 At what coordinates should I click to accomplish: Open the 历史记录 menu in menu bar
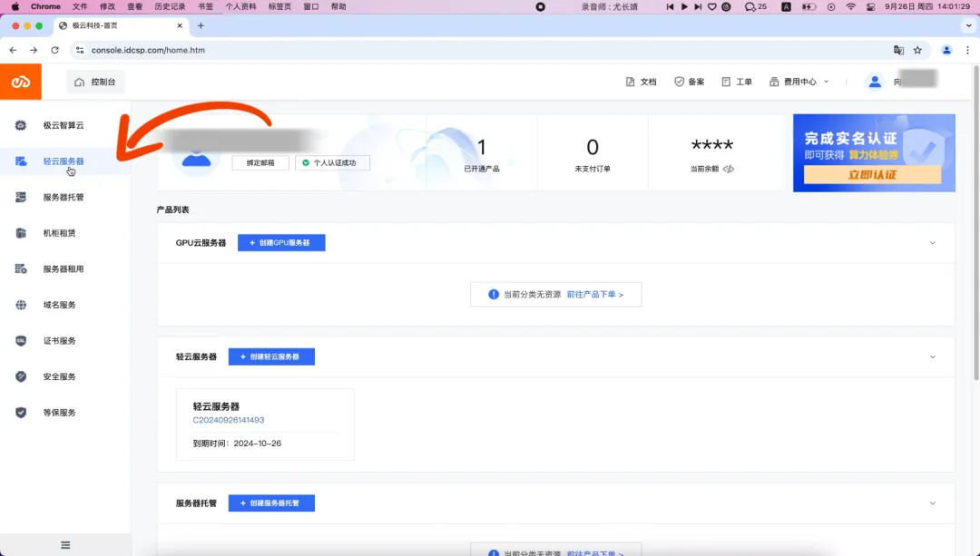170,6
